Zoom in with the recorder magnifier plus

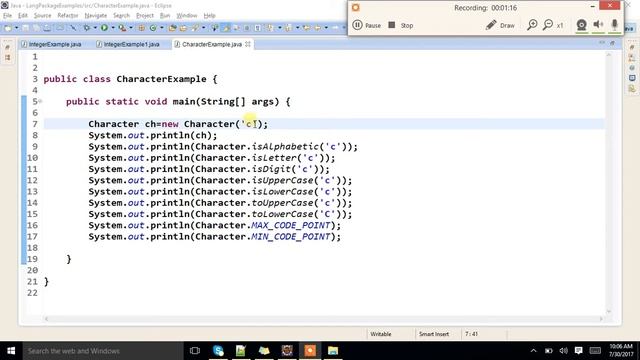pos(532,25)
